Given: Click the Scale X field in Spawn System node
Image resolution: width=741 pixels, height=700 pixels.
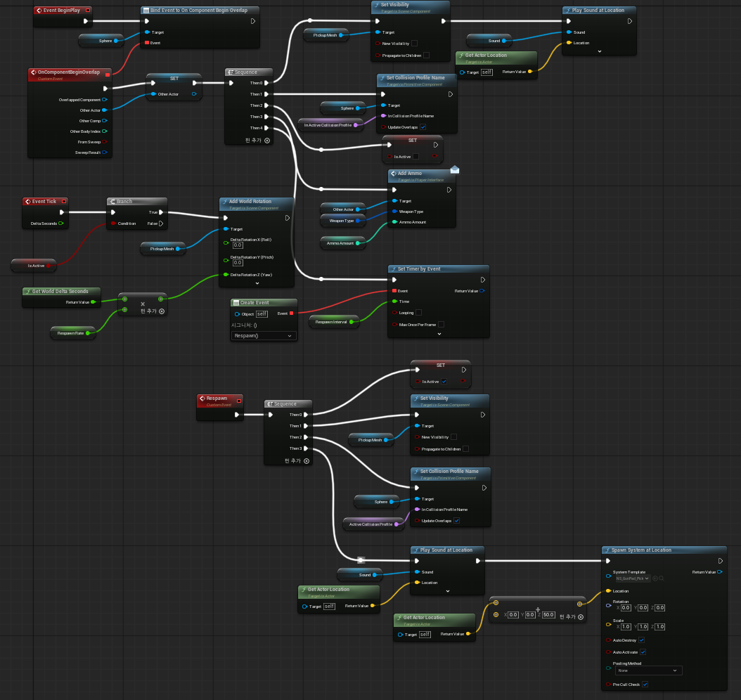Looking at the screenshot, I should click(x=626, y=627).
